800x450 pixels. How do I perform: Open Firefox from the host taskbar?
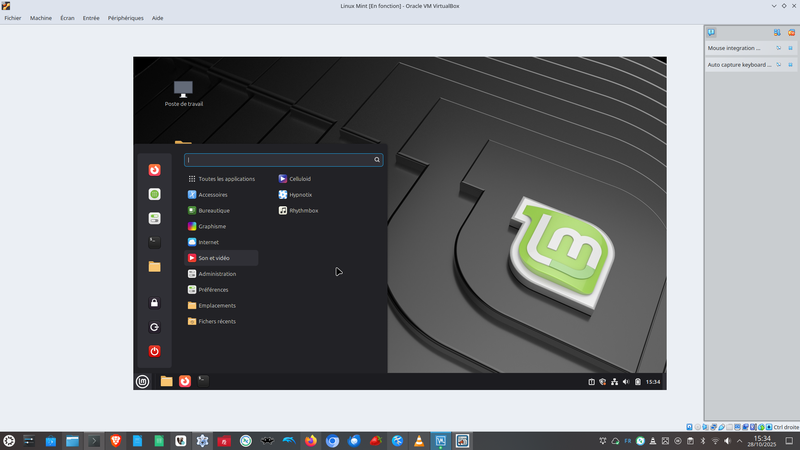[x=311, y=441]
